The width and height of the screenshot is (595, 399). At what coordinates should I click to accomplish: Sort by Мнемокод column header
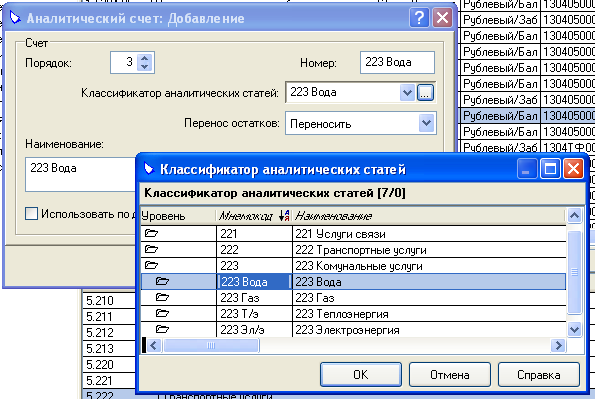tap(254, 216)
